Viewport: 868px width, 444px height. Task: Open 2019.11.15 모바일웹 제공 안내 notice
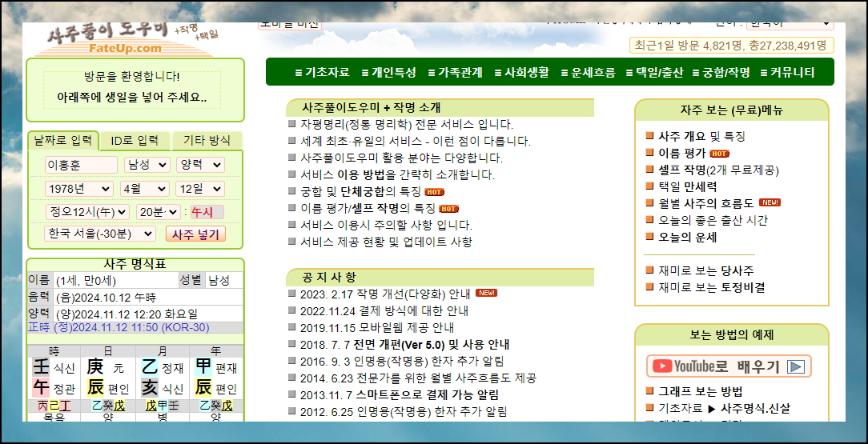pos(377,327)
